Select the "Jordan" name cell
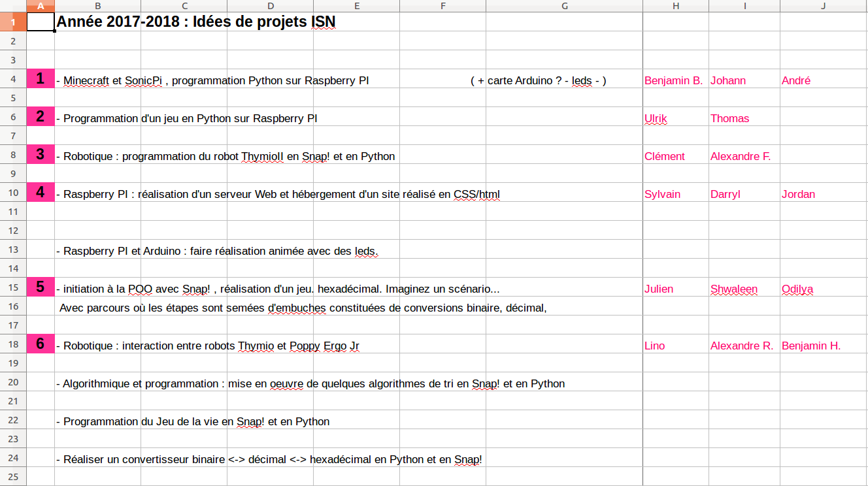868x486 pixels. (x=798, y=195)
